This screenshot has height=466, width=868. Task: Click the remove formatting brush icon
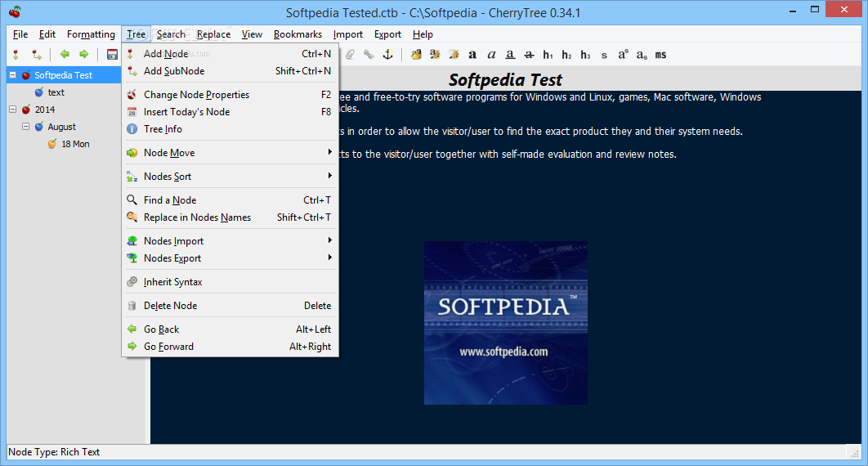click(x=454, y=54)
